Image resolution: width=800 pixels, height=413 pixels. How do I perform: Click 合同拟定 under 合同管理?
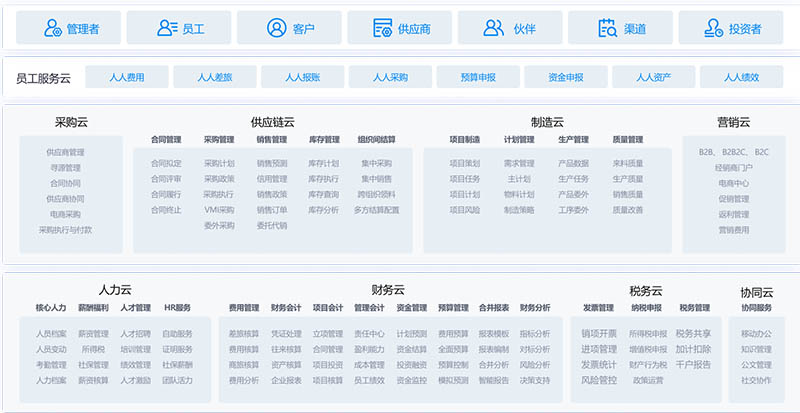tap(166, 164)
